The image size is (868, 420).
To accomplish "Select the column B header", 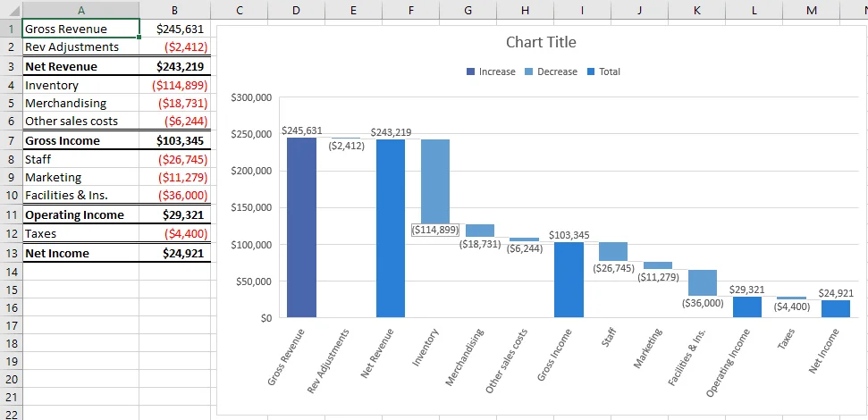I will point(175,10).
